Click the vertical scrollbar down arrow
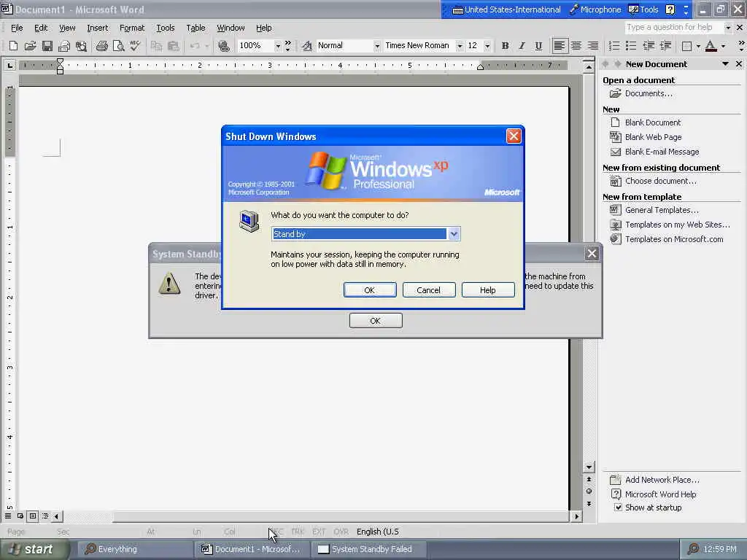The height and width of the screenshot is (560, 747). point(589,467)
